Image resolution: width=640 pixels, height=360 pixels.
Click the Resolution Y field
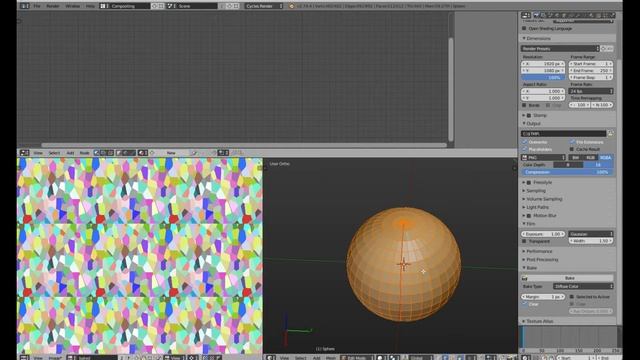click(543, 71)
